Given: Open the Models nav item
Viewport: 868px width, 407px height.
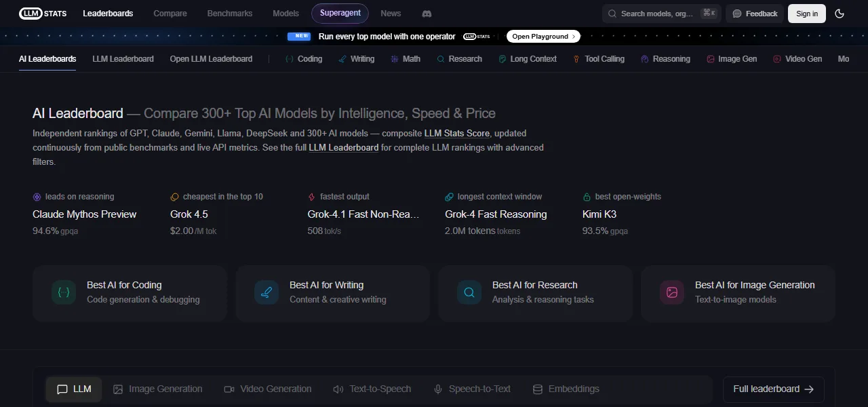Looking at the screenshot, I should [285, 13].
